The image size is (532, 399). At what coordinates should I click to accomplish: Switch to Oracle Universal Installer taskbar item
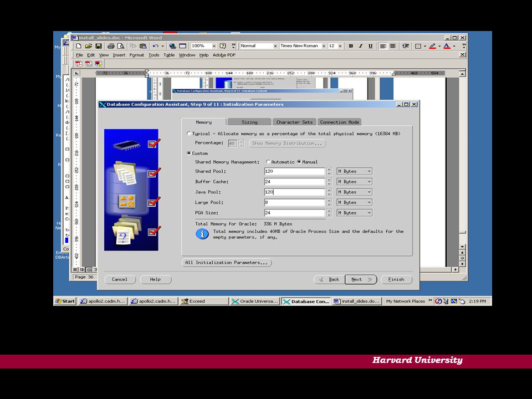[x=255, y=301]
